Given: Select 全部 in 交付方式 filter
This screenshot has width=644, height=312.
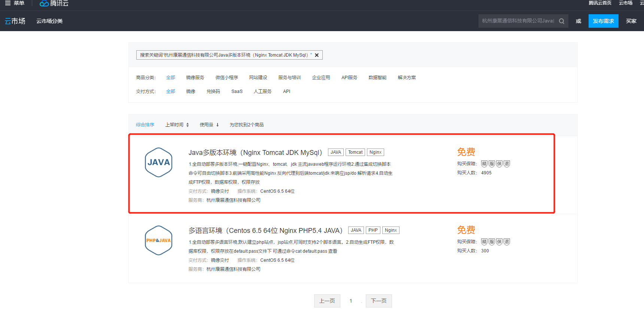Looking at the screenshot, I should [x=171, y=91].
